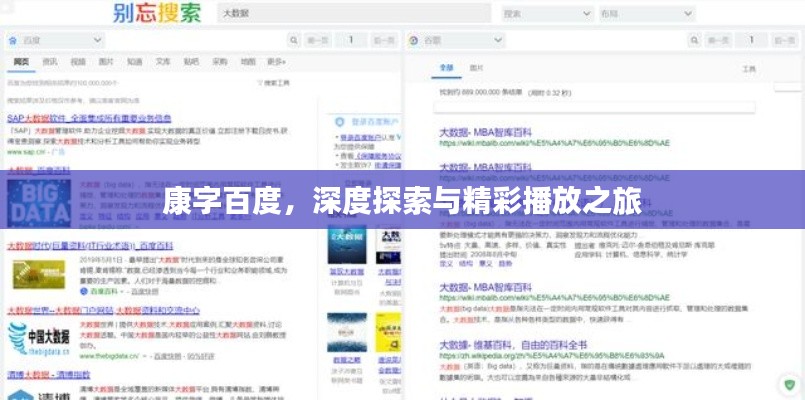This screenshot has width=805, height=400.
Task: Click the 工具 button in Google results
Action: [x=749, y=69]
